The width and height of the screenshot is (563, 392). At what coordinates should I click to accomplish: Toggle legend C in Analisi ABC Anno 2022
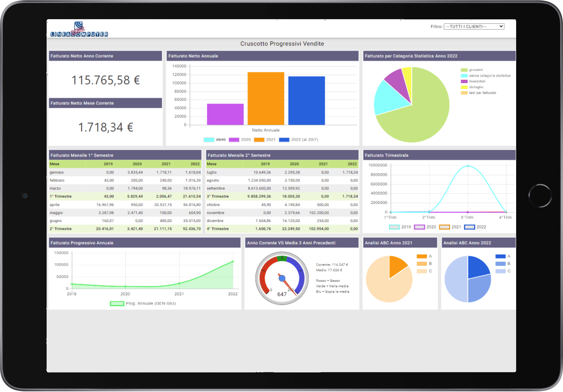coord(503,271)
